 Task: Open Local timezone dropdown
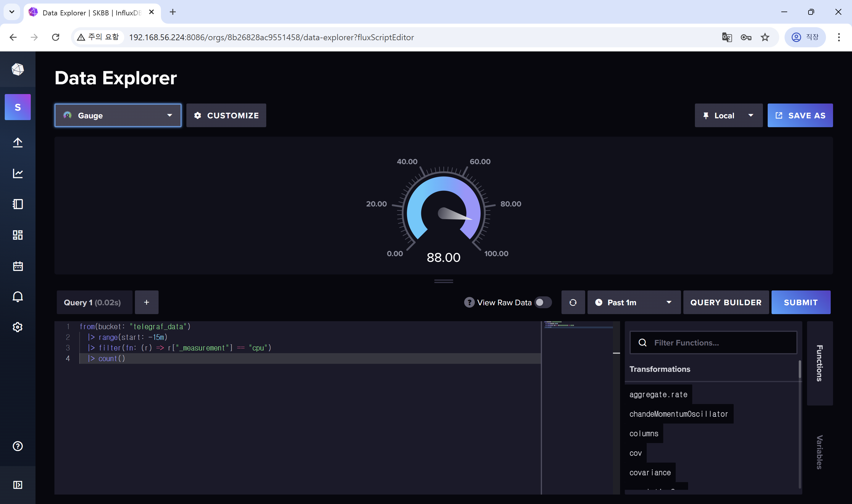pos(728,115)
